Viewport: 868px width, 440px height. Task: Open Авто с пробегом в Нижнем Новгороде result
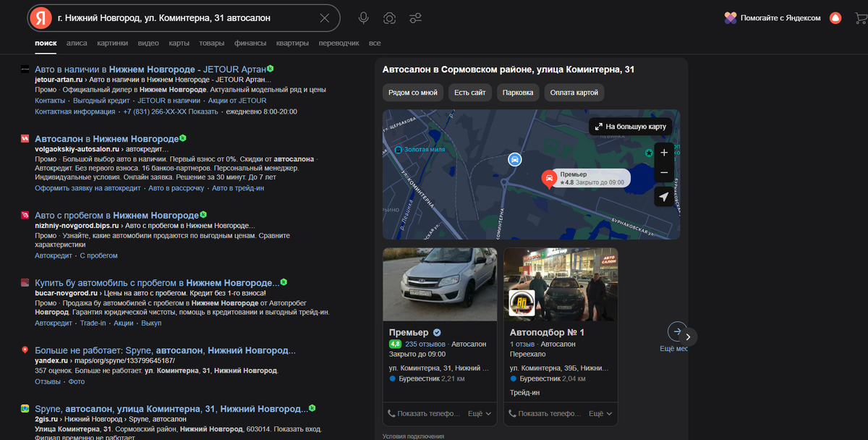(x=116, y=216)
